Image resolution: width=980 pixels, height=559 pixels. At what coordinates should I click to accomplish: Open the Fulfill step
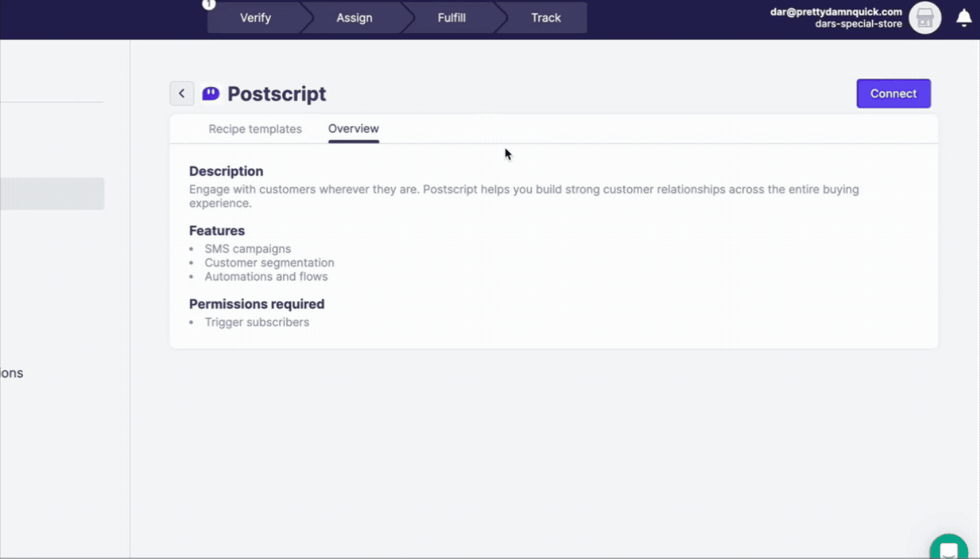pyautogui.click(x=452, y=18)
